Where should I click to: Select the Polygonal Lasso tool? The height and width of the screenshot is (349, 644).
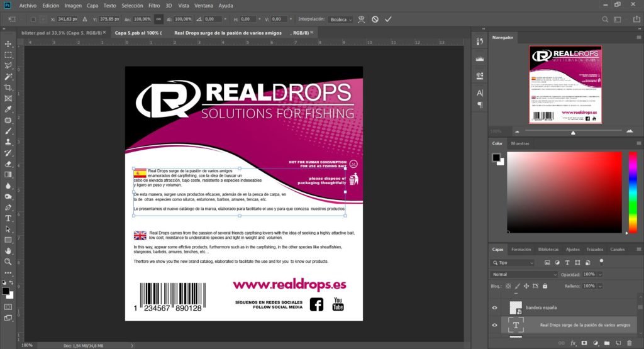click(x=8, y=65)
